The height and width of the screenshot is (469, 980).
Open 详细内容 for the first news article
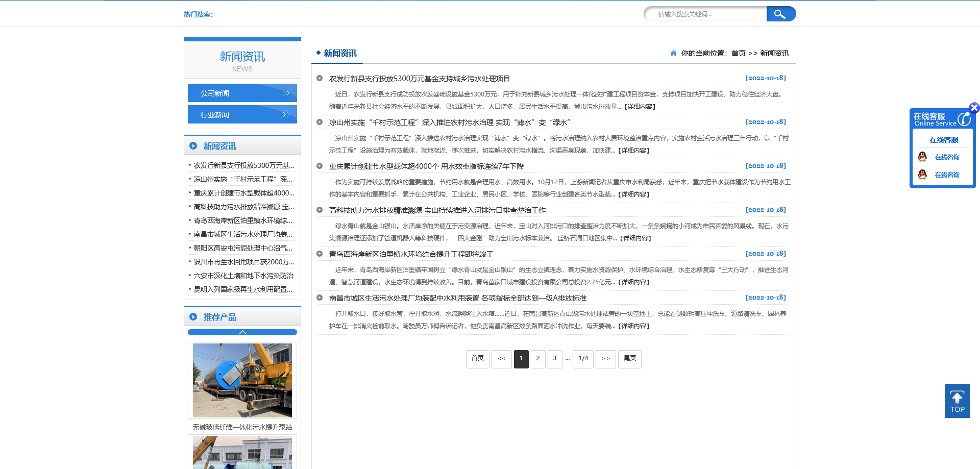[x=640, y=107]
